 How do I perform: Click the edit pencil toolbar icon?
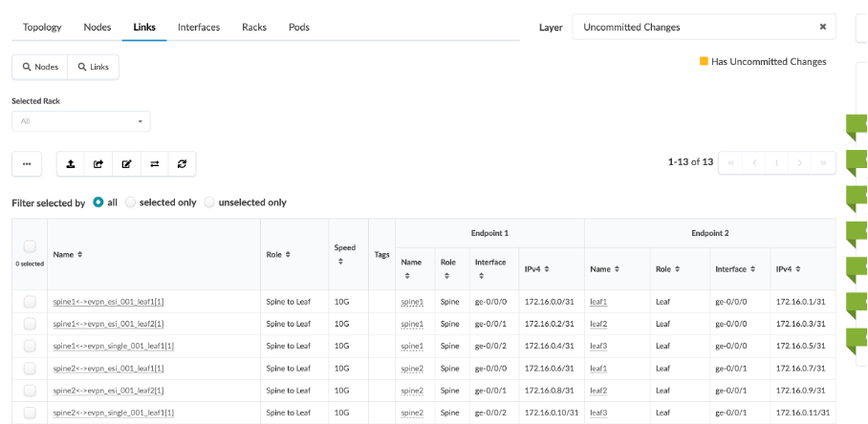pyautogui.click(x=126, y=163)
